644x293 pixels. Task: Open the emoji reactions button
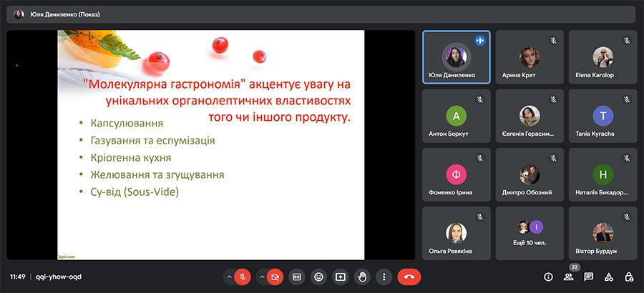tap(318, 277)
